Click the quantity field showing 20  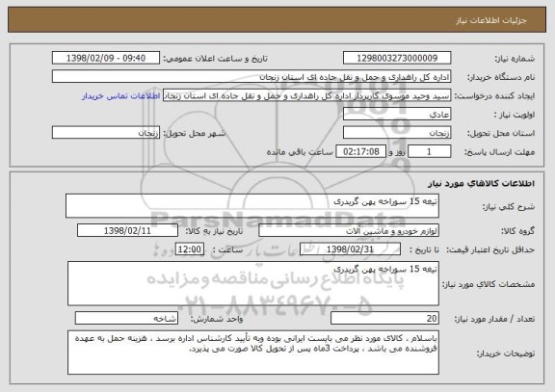384,319
